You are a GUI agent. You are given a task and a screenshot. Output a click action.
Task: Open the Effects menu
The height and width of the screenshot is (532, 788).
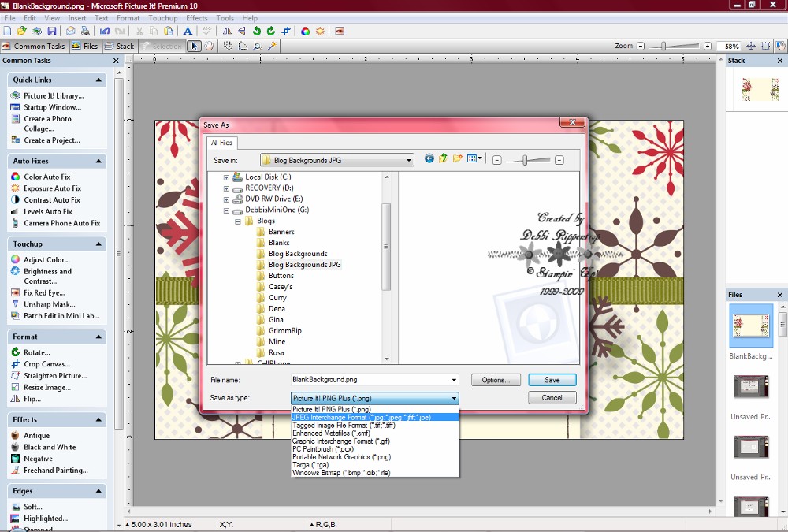196,18
